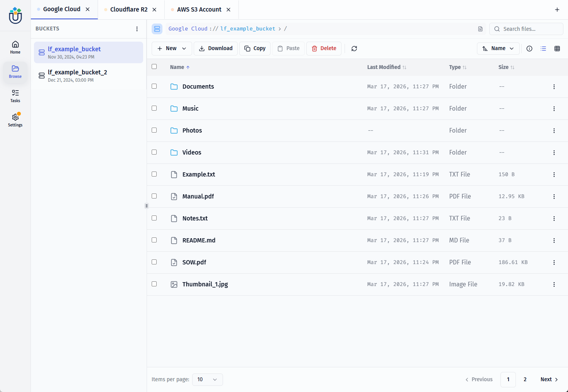
Task: Add a new connection tab with plus
Action: click(x=557, y=10)
